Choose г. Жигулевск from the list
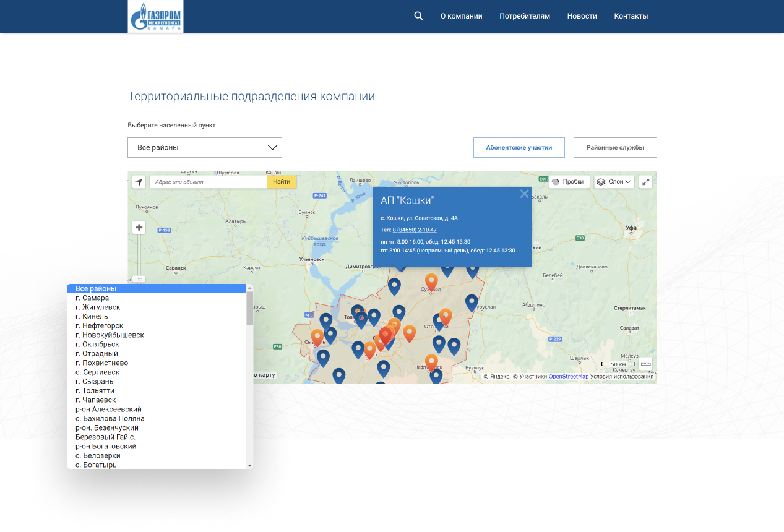The height and width of the screenshot is (532, 784). point(157,307)
